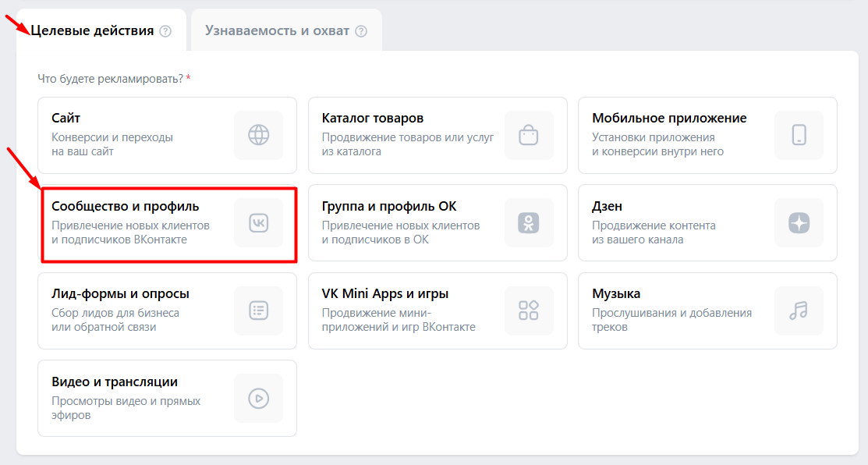
Task: Click the text Продвижение товаров или услуг из каталога
Action: [407, 144]
